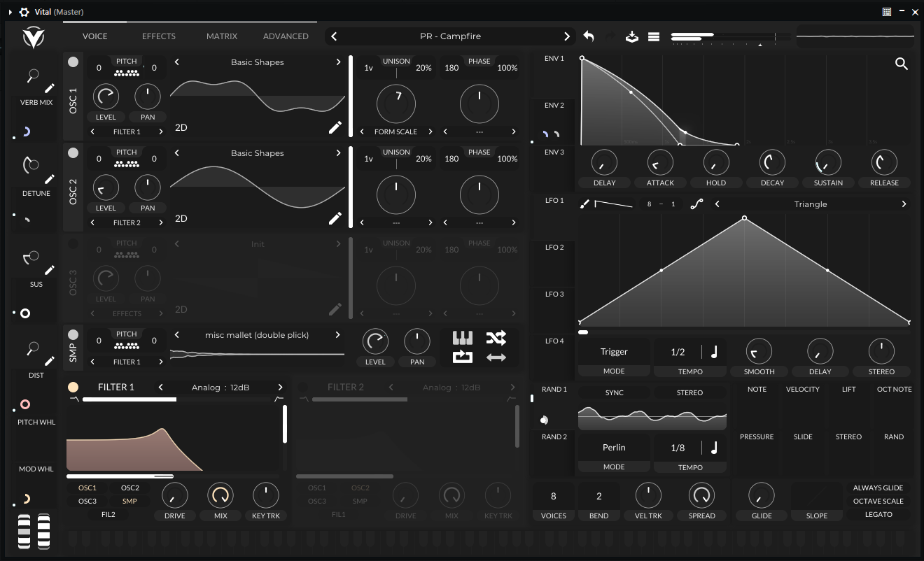Image resolution: width=924 pixels, height=561 pixels.
Task: Open the Perlin random mode dropdown
Action: (x=614, y=448)
